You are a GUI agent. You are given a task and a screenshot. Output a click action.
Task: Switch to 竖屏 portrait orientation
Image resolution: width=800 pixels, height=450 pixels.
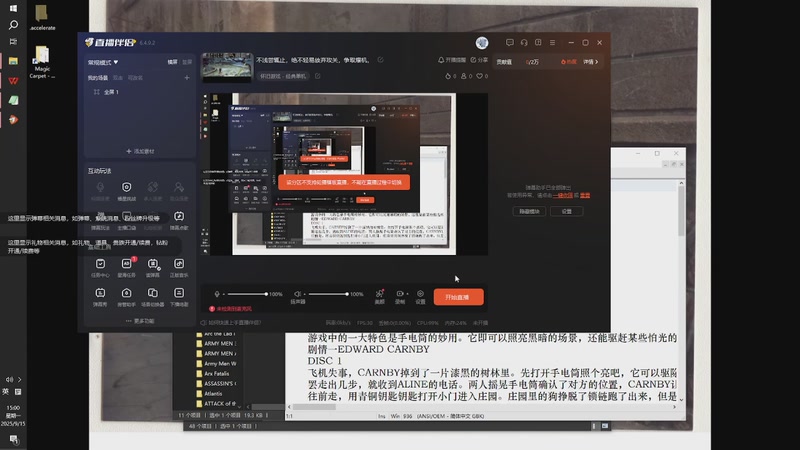pos(187,62)
